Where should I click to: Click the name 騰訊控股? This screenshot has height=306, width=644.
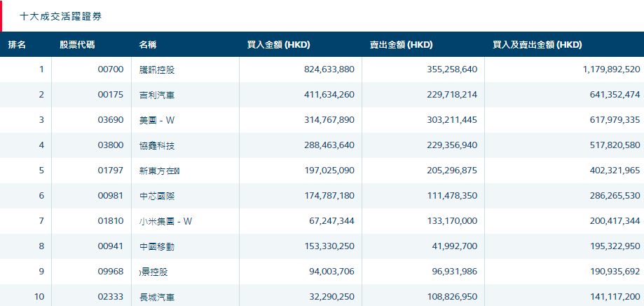pos(157,70)
